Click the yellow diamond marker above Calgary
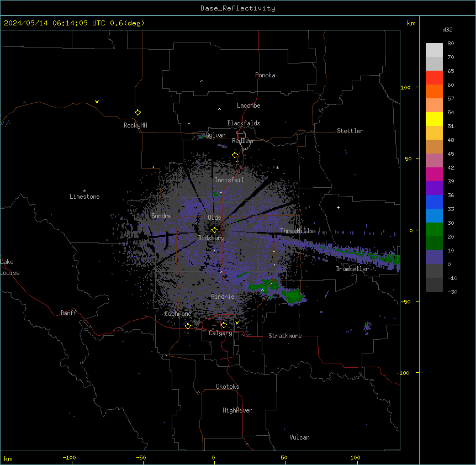This screenshot has height=465, width=476. [x=224, y=325]
